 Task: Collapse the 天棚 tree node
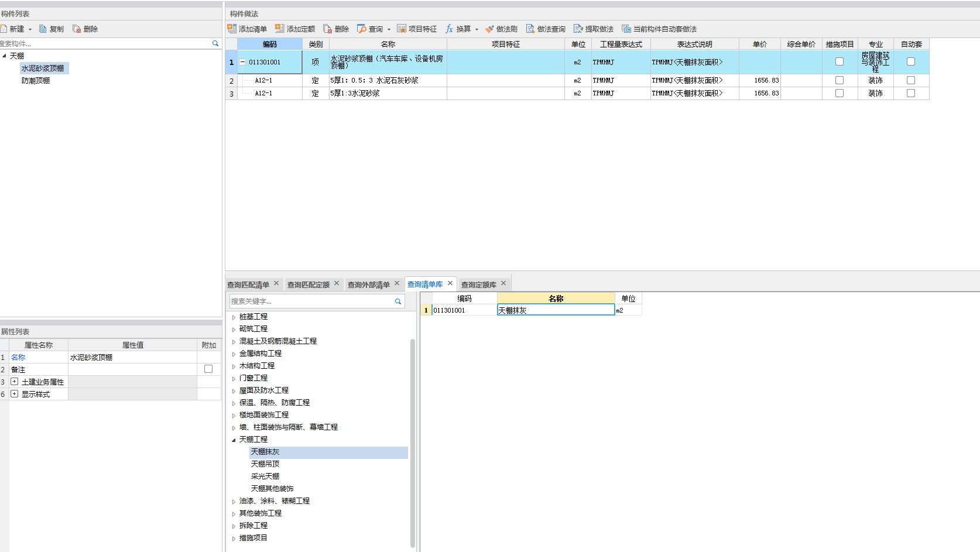tap(5, 56)
